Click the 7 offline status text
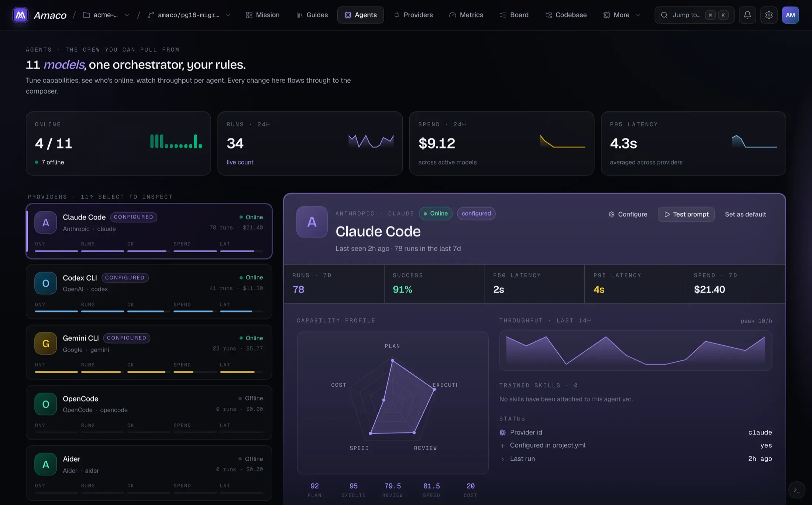The image size is (812, 505). pos(52,162)
